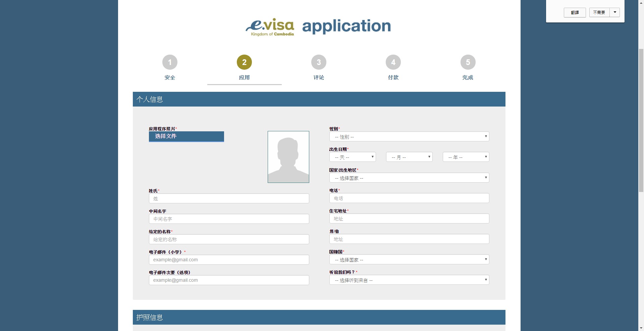Click step 1 circle for 安全
The width and height of the screenshot is (644, 331).
pyautogui.click(x=170, y=62)
